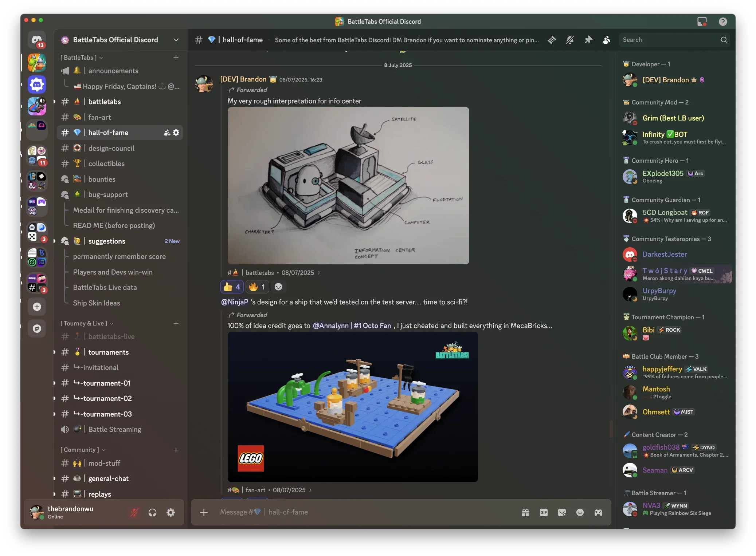Toggle headphone deafen in user panel
Viewport: 756px width, 556px height.
coord(152,512)
